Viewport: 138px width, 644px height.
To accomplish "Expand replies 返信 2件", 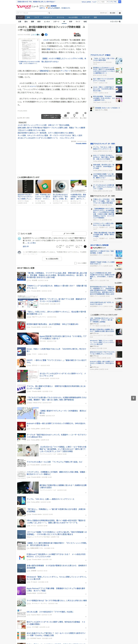I will tap(26, 247).
